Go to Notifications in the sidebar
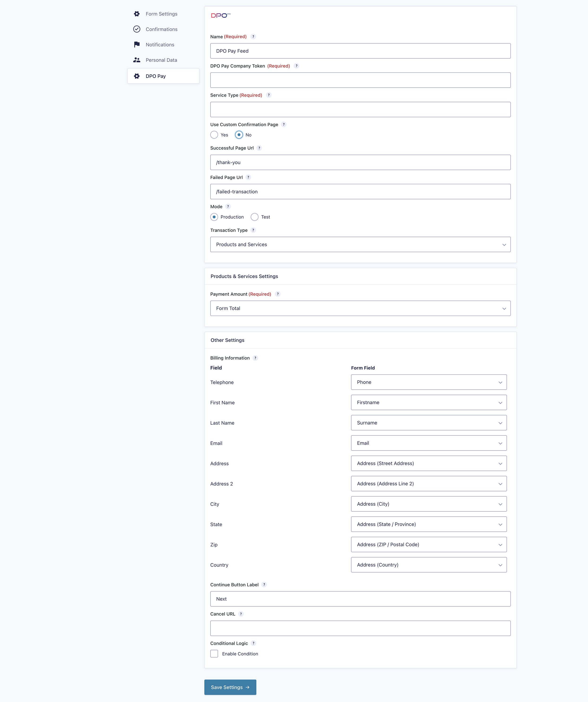Viewport: 588px width, 702px height. [x=160, y=44]
